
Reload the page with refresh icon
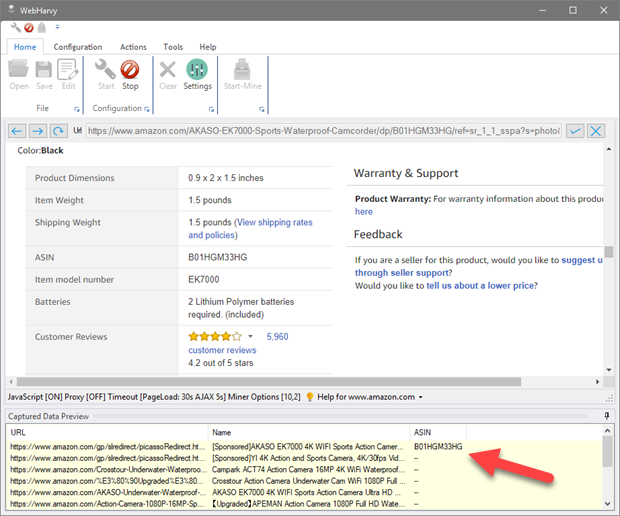[59, 130]
